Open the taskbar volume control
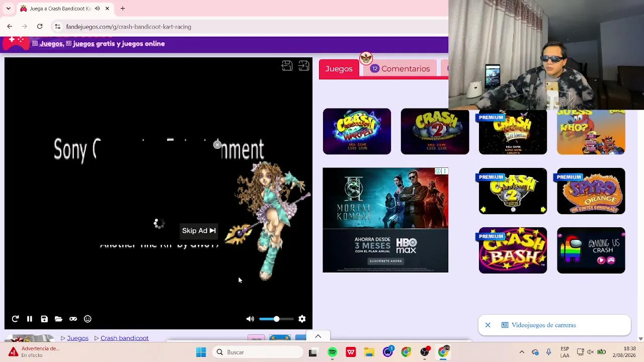644x362 pixels. 591,352
